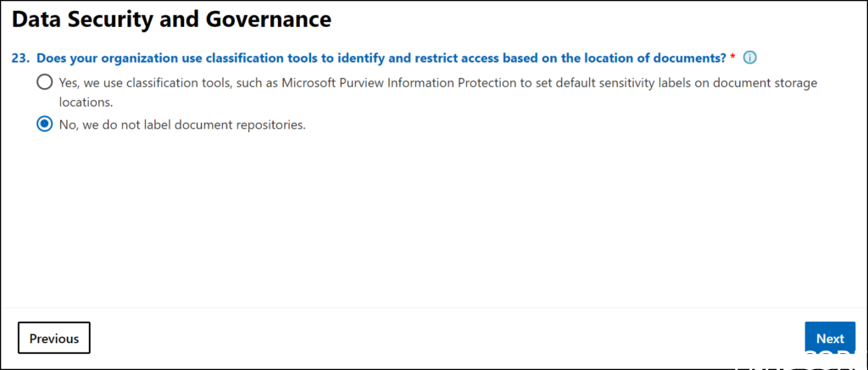Click the word "locations." on the Yes option's second line

[86, 101]
